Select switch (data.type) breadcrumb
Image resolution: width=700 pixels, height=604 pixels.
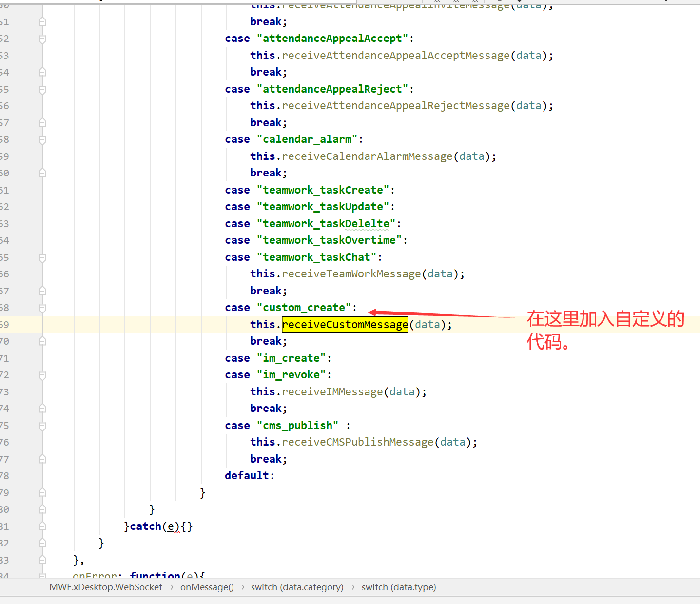click(398, 587)
